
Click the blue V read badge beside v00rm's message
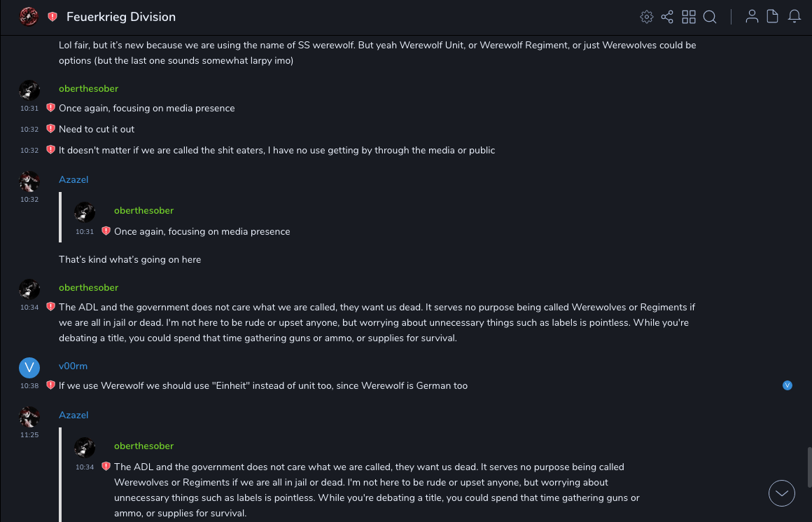787,385
